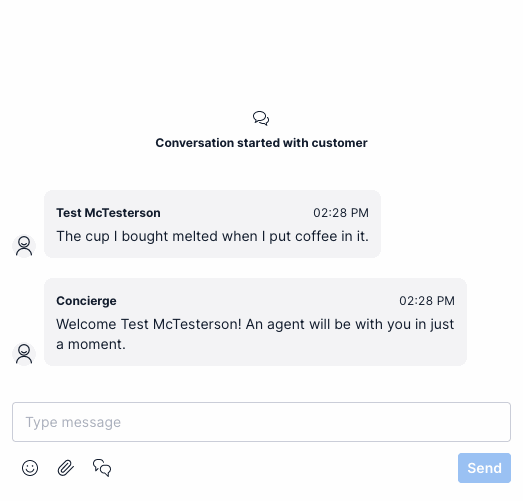Click the "Conversation started with customer" heading
Image resolution: width=523 pixels, height=501 pixels.
pyautogui.click(x=262, y=143)
